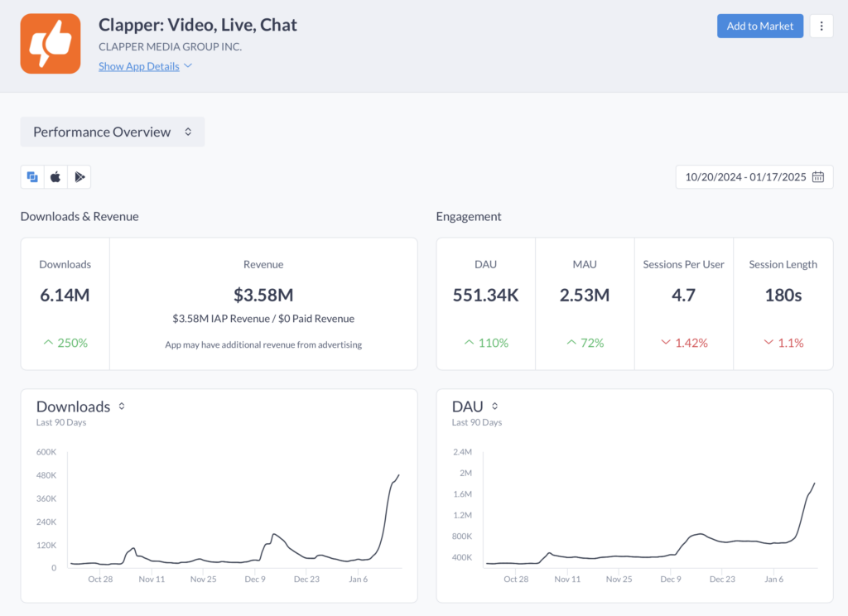Open the DAU chart metric selector
Screen dimensions: 848x616
click(x=494, y=407)
